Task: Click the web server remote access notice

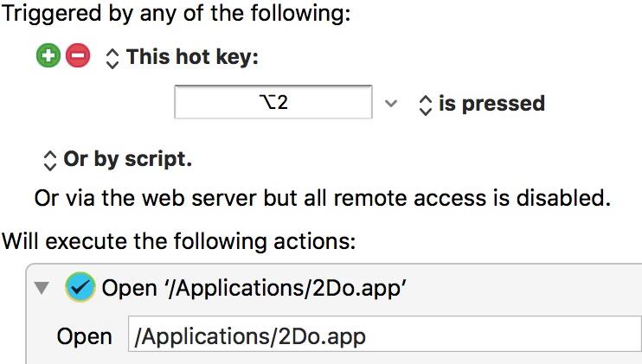Action: tap(322, 198)
